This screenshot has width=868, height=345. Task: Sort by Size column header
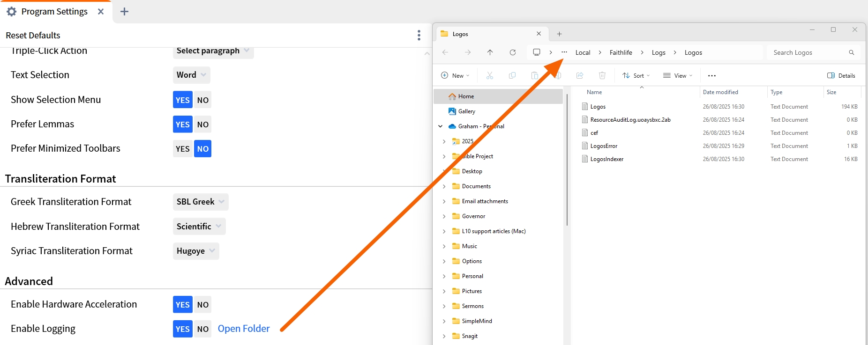coord(831,92)
